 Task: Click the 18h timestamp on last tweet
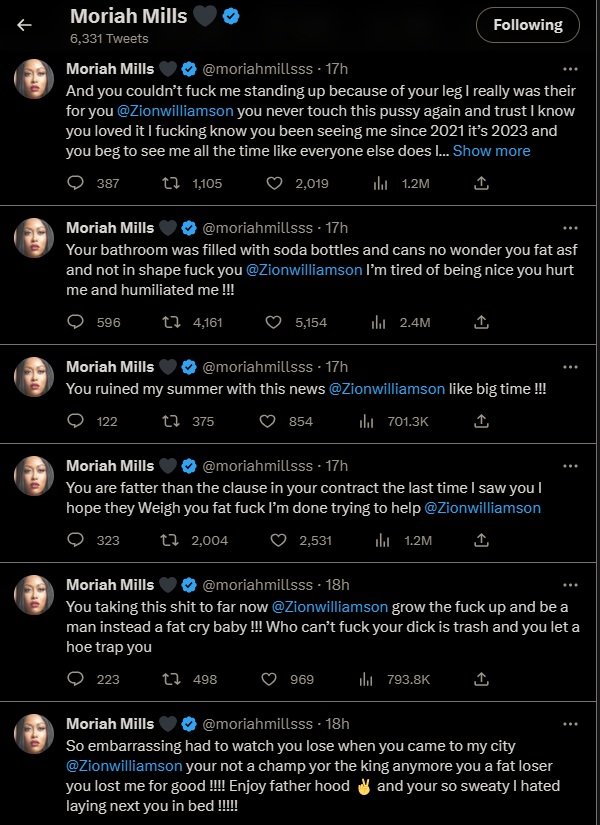(338, 723)
